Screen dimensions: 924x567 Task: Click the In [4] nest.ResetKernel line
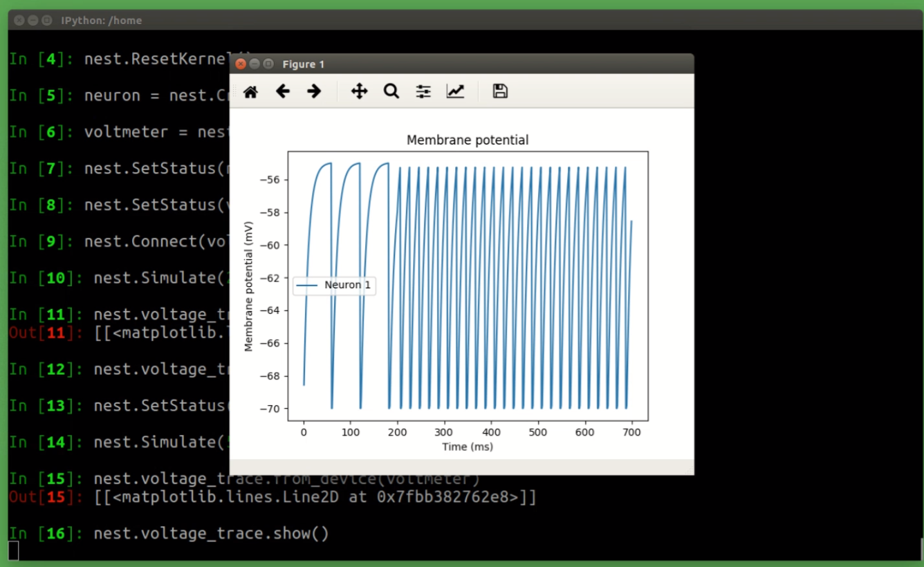pos(119,59)
